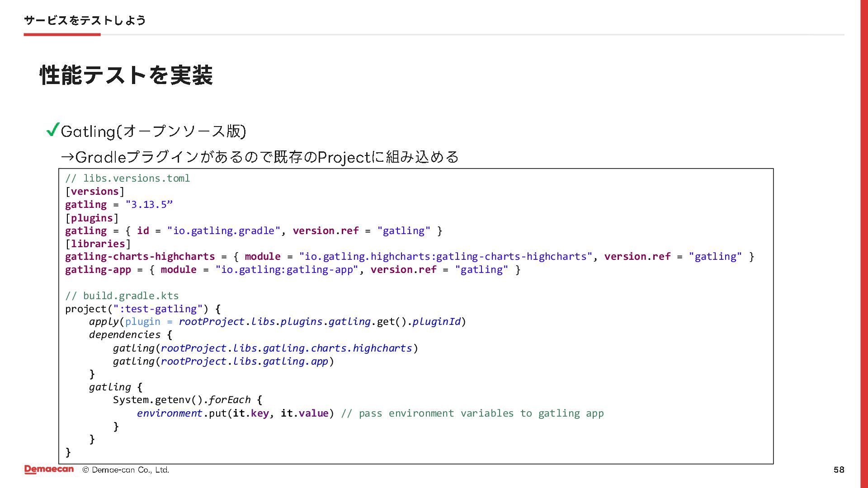Click the [libraries] section header

tap(98, 244)
